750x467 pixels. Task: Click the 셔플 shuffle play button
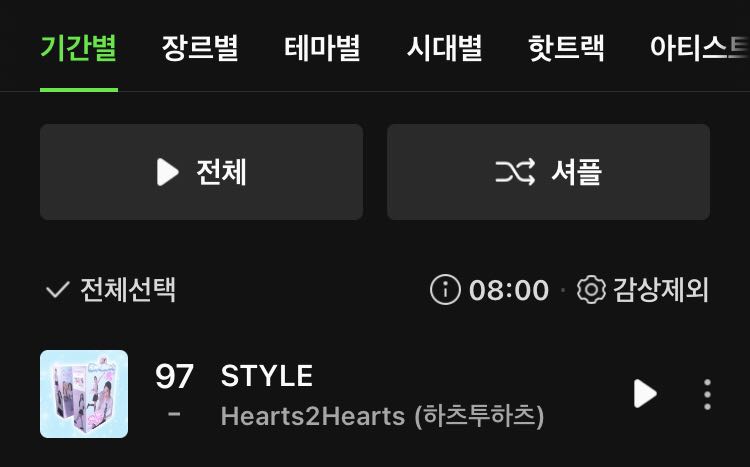(x=548, y=172)
